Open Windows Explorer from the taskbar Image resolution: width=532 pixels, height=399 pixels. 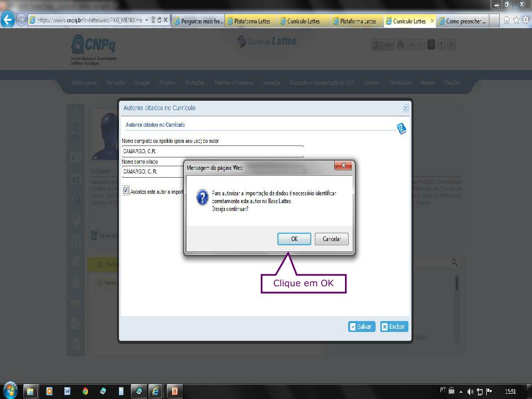(x=30, y=391)
